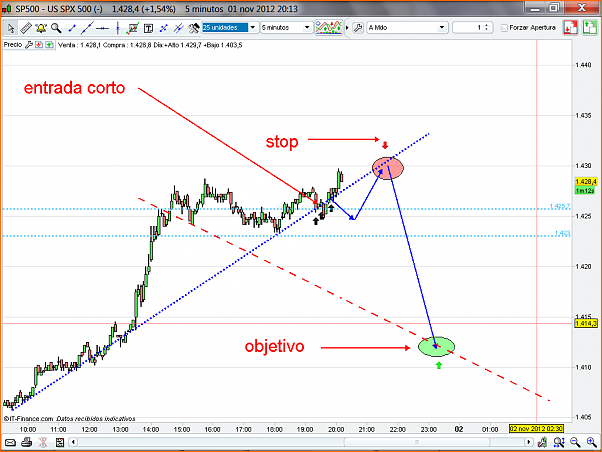Zoom out the chart with minus magnifier
This screenshot has height=452, width=602.
click(575, 442)
